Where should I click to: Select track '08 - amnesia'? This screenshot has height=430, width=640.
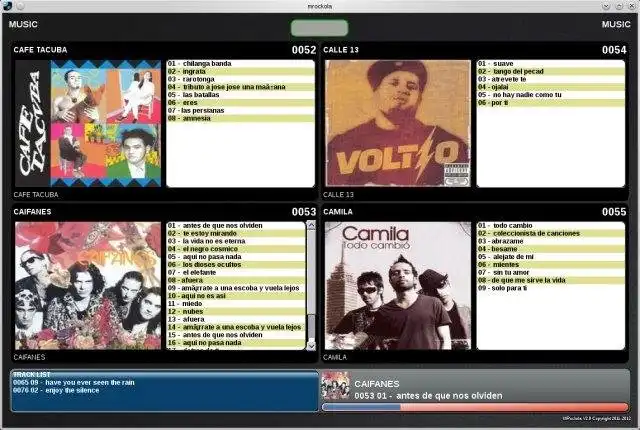click(240, 118)
